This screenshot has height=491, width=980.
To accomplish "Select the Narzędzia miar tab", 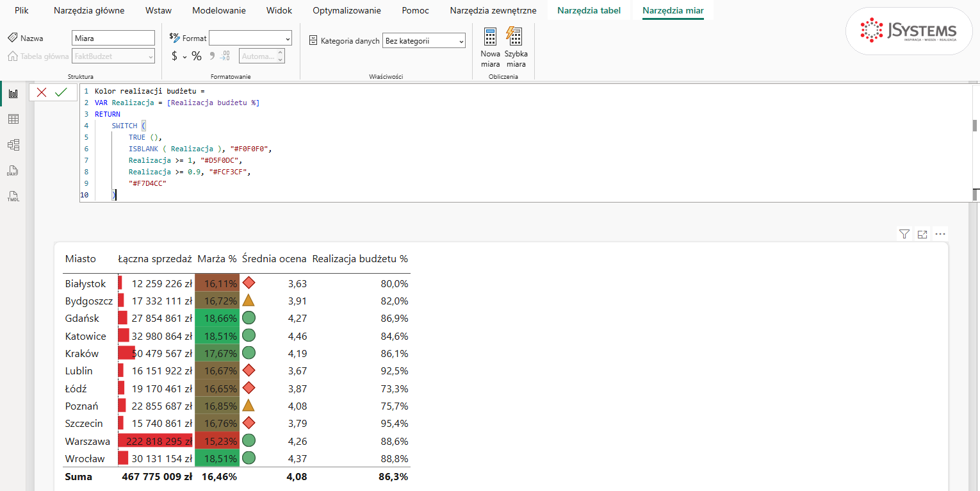I will [x=673, y=10].
